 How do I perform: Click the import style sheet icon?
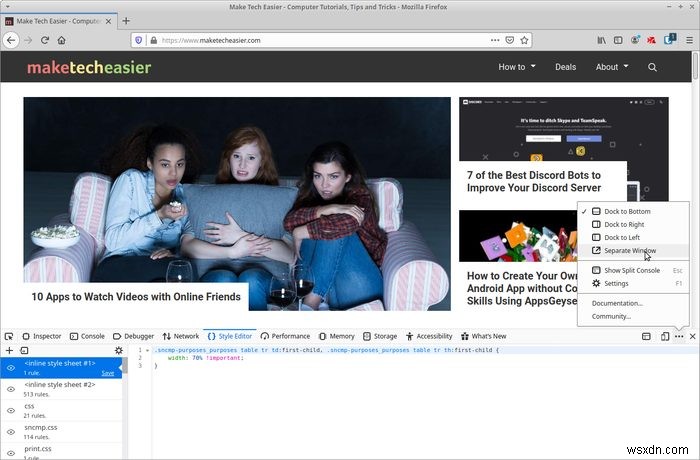(24, 351)
